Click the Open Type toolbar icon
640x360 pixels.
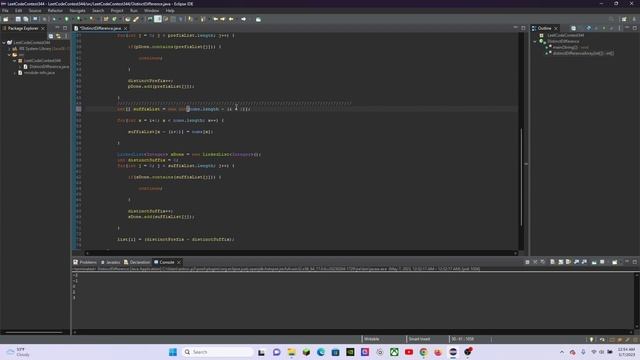(x=128, y=19)
